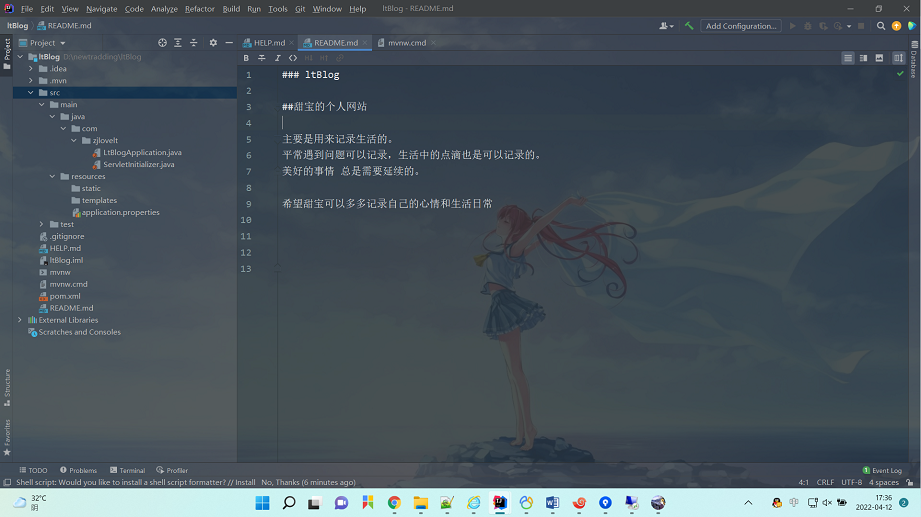921x517 pixels.
Task: Open Database side panel
Action: click(x=914, y=60)
